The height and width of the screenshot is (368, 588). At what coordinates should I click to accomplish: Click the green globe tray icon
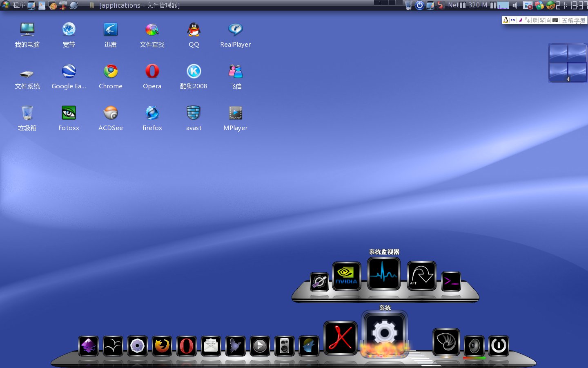click(x=550, y=5)
